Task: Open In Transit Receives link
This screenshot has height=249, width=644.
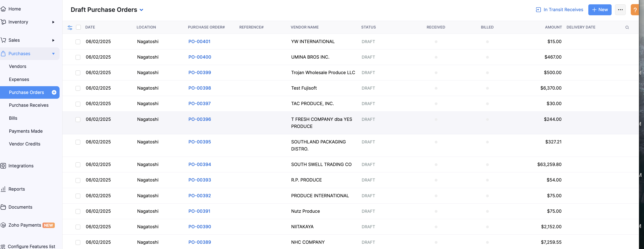Action: 563,10
